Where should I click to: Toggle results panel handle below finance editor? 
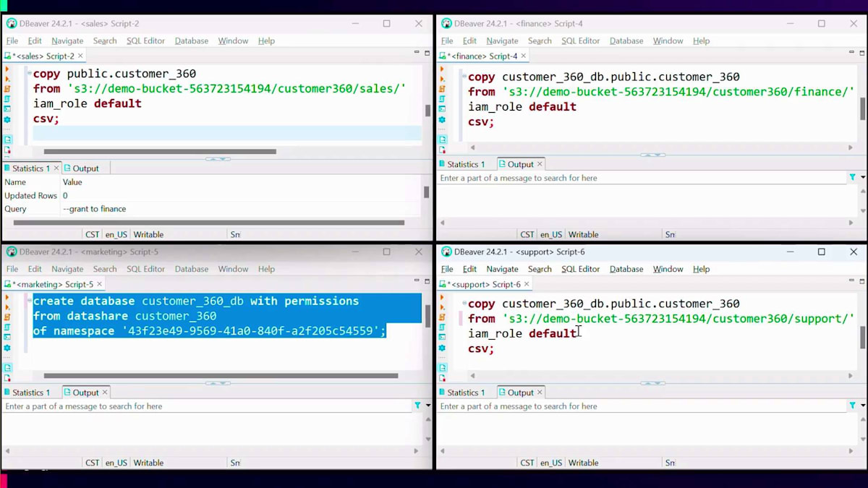[652, 155]
